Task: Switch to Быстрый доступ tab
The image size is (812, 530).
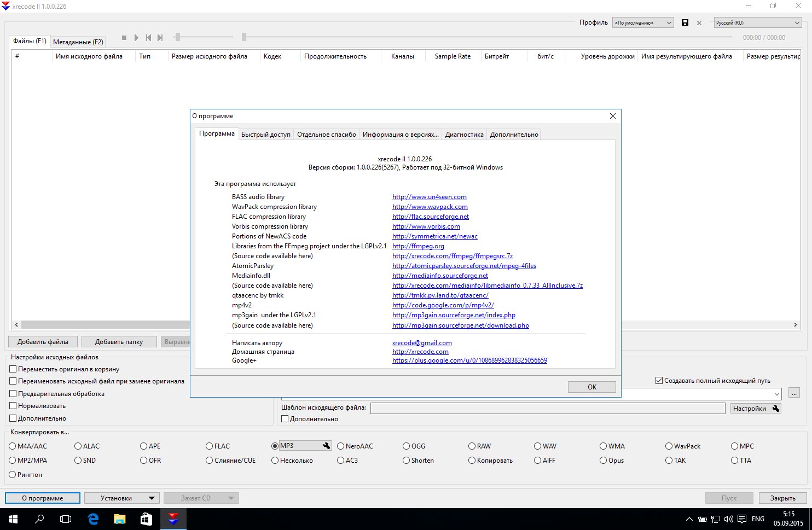Action: pyautogui.click(x=266, y=135)
